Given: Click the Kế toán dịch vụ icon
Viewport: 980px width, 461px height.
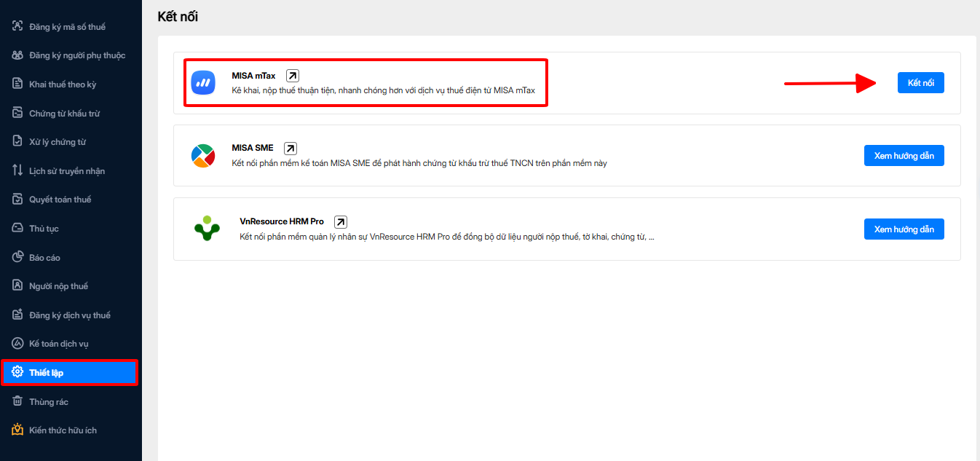Looking at the screenshot, I should (x=17, y=343).
